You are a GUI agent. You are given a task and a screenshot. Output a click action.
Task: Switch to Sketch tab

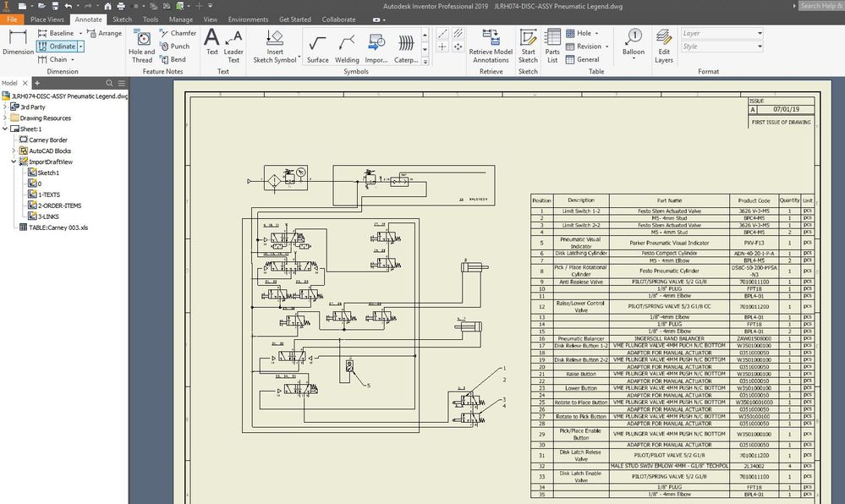(122, 19)
